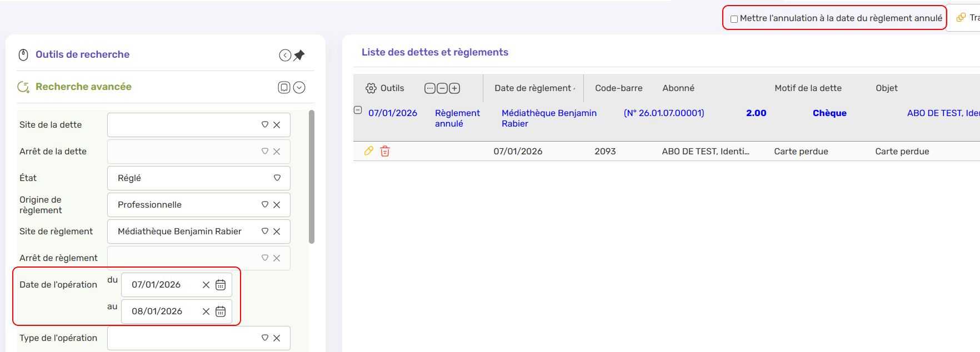Collapse the Outils de recherche panel arrow

coord(285,55)
